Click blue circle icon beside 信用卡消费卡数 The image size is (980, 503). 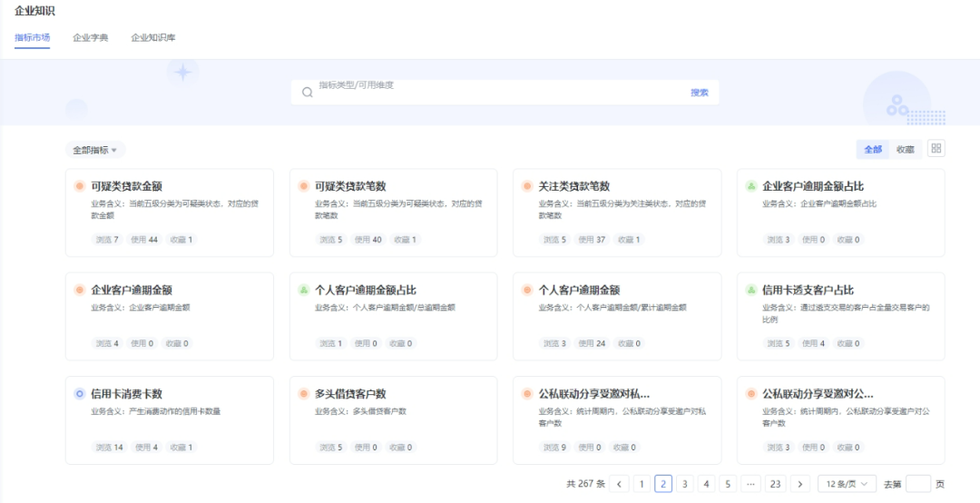(80, 394)
